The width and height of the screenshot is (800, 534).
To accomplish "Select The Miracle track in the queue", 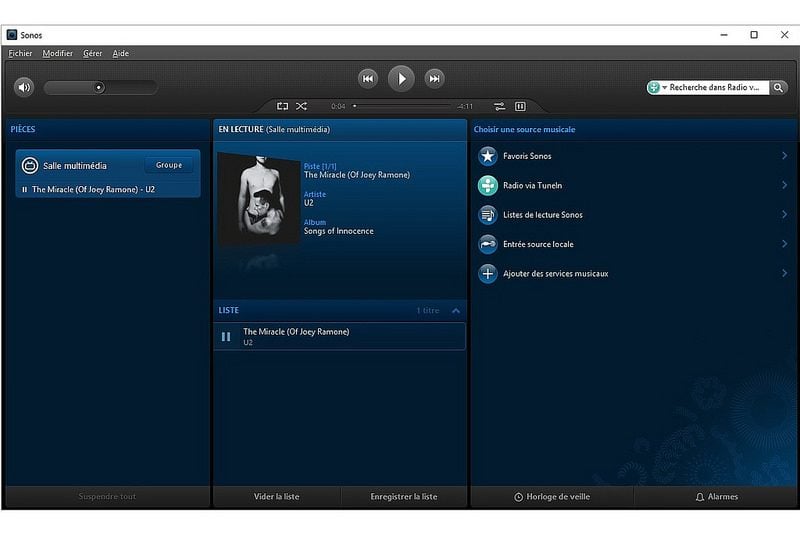I will pyautogui.click(x=339, y=336).
